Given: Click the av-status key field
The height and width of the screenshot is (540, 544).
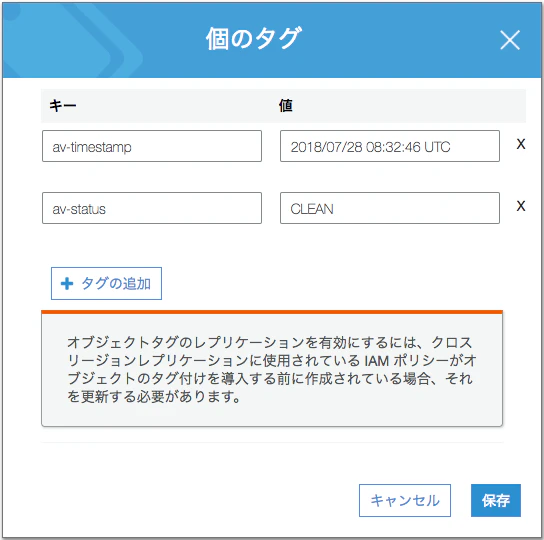Looking at the screenshot, I should click(x=152, y=208).
